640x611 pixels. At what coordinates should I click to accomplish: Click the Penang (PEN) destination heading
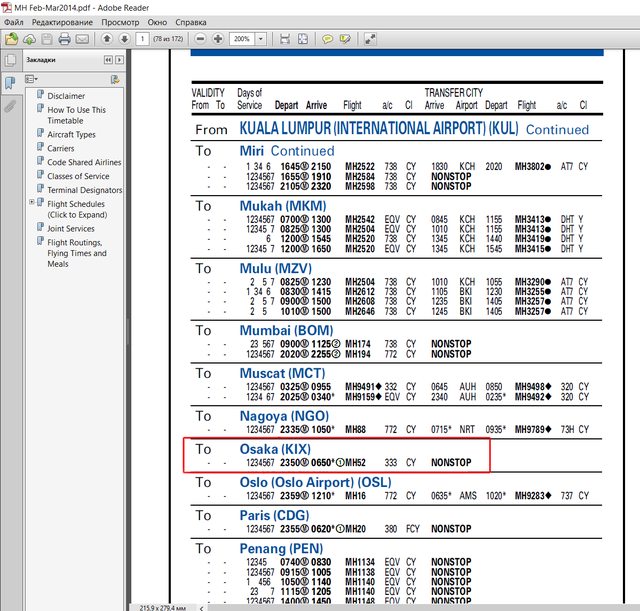281,548
